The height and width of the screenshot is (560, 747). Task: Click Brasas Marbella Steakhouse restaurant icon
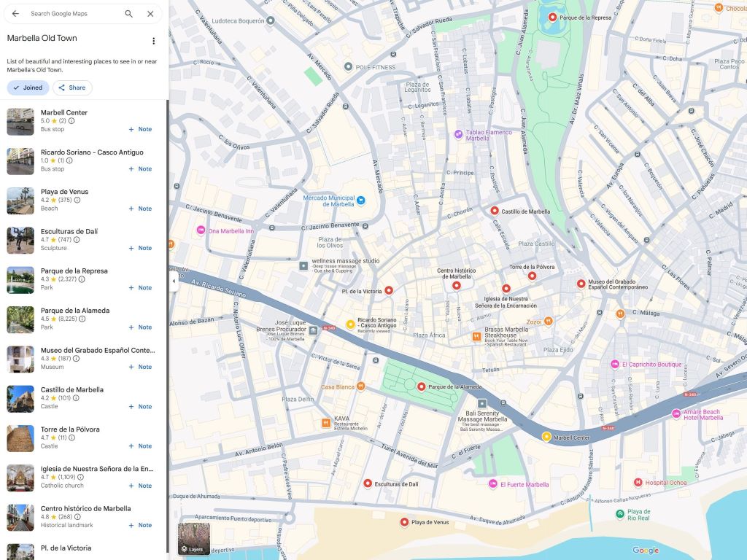(476, 336)
